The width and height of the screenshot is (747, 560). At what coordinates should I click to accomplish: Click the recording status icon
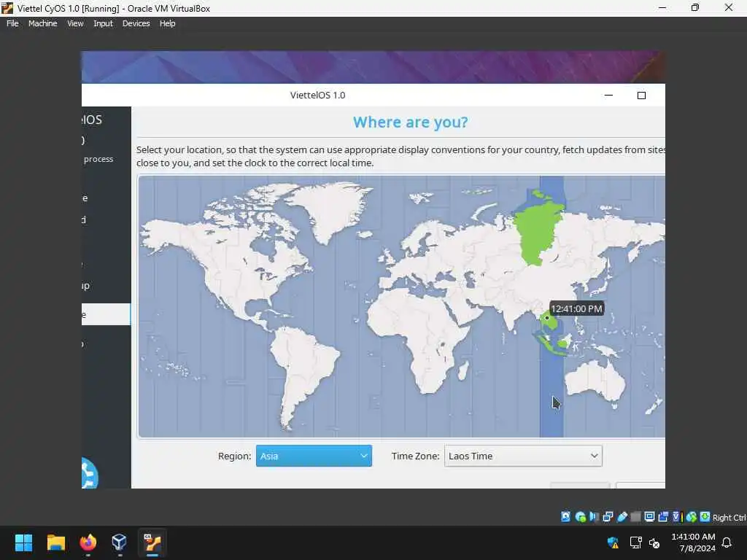tap(663, 517)
